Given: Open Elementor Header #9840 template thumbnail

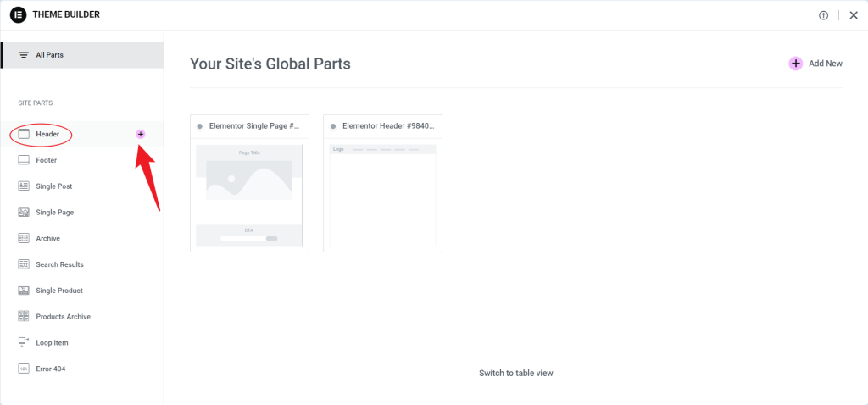Looking at the screenshot, I should (382, 195).
